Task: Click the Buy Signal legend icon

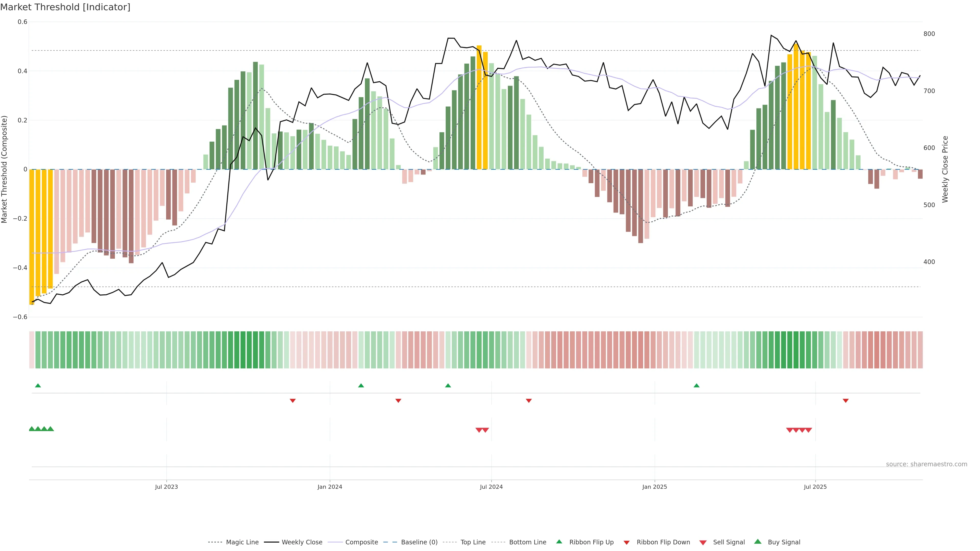Action: (758, 542)
